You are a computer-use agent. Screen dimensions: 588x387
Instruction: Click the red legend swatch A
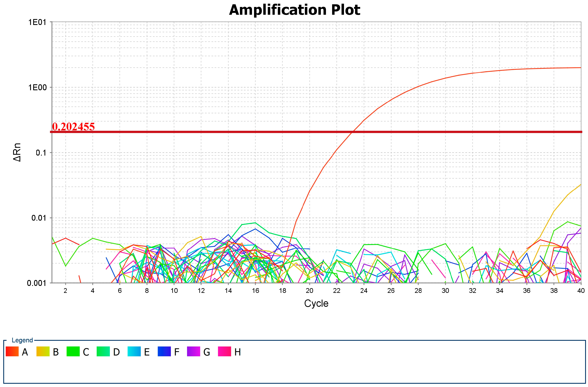(x=12, y=351)
